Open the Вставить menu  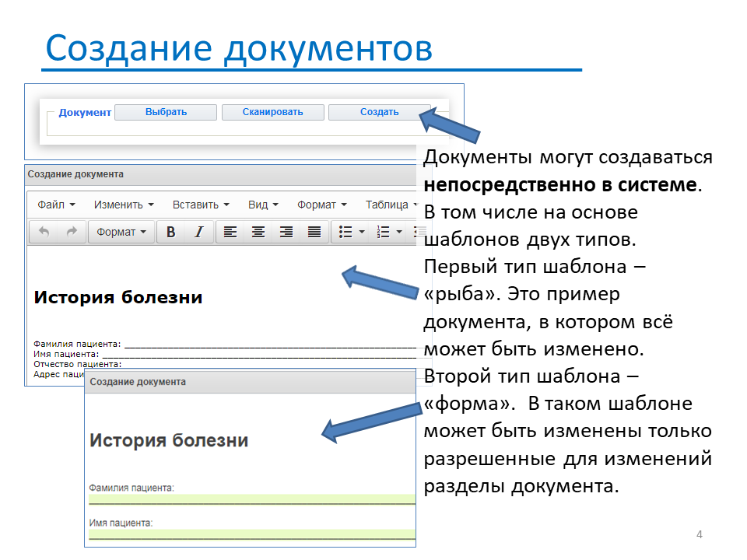click(201, 205)
